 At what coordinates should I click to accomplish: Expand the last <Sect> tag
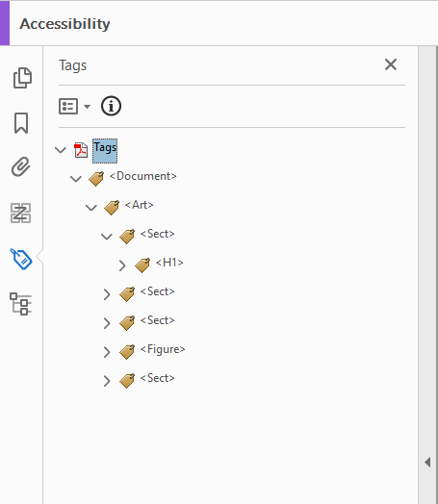(107, 381)
